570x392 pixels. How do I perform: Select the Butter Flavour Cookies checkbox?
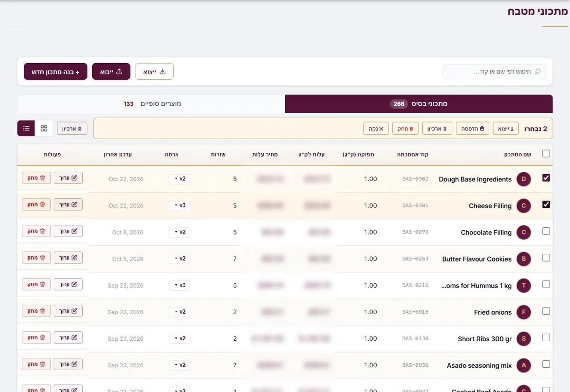pos(546,258)
